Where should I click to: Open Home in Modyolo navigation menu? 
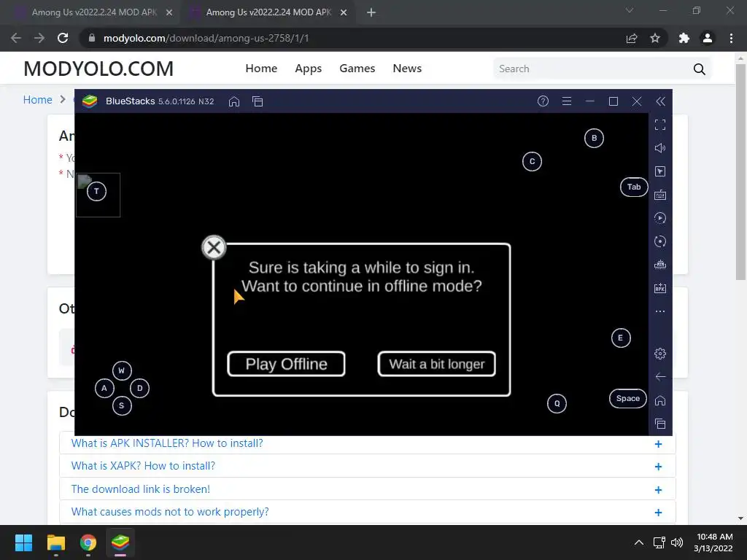click(x=261, y=69)
